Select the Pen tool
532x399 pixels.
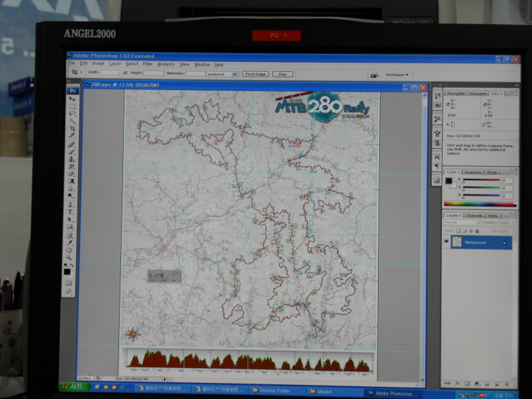point(71,205)
